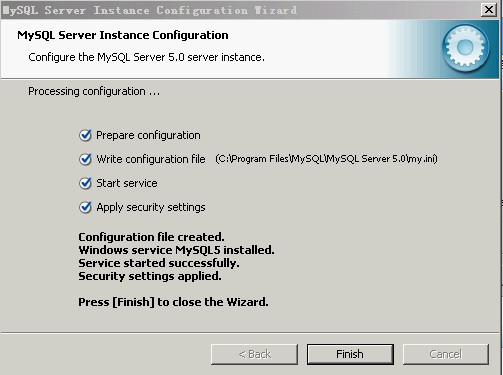Click the Apply security settings checkmark icon
Image resolution: width=503 pixels, height=375 pixels.
(85, 207)
